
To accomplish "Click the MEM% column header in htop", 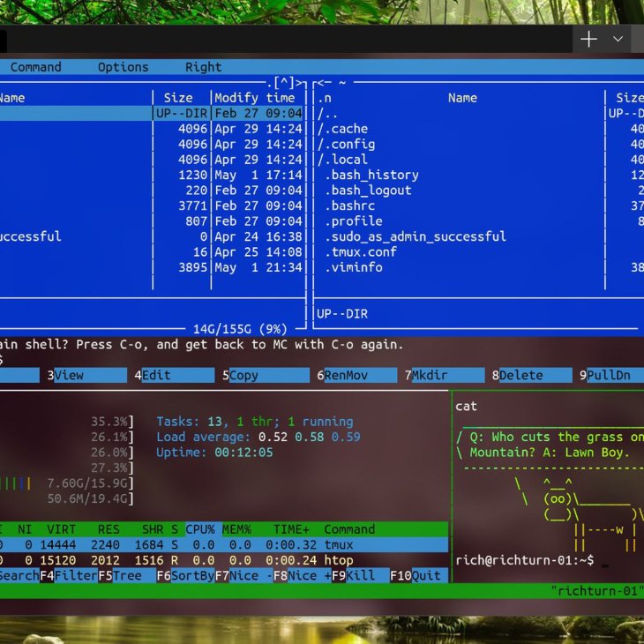I will (x=236, y=529).
